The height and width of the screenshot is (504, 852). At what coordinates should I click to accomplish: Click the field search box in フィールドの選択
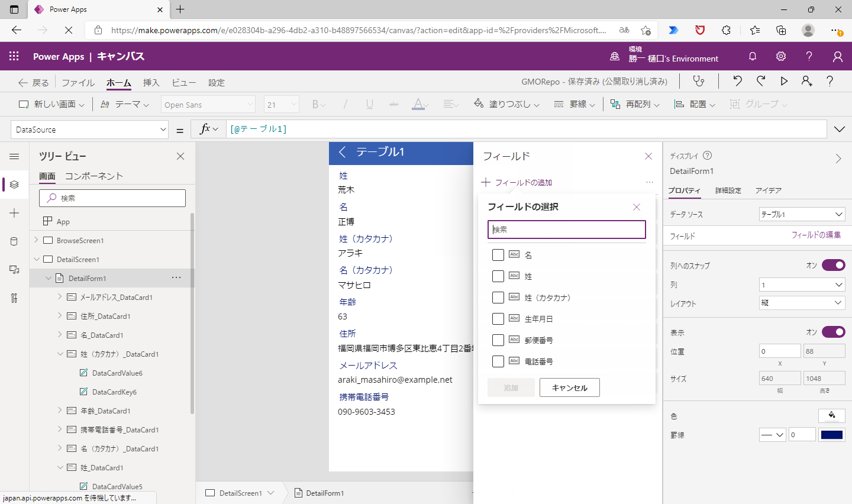[567, 230]
